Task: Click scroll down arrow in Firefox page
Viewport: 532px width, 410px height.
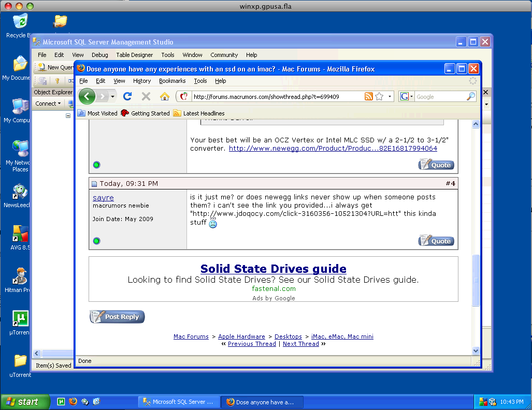Action: coord(476,350)
